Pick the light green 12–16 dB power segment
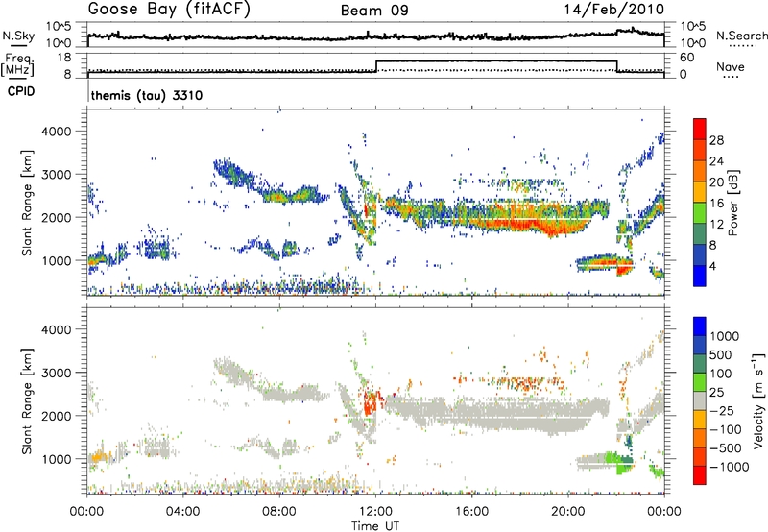Viewport: 768px width, 532px height. coord(700,213)
